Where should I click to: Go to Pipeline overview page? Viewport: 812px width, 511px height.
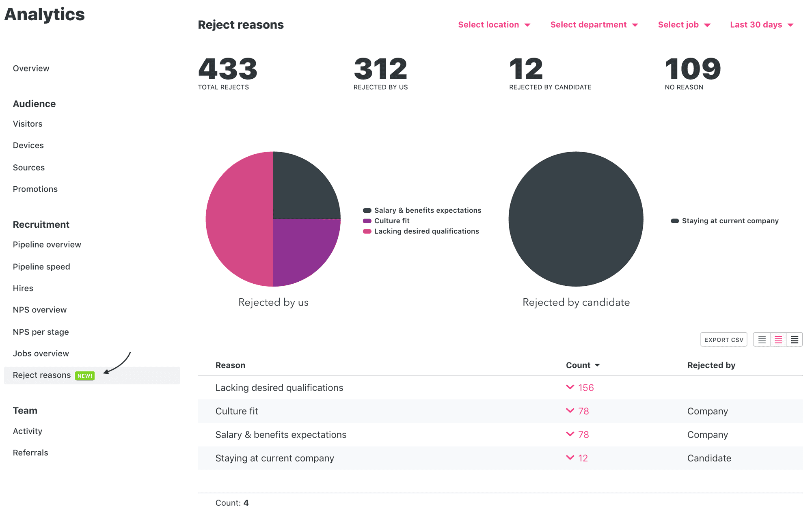pos(47,244)
